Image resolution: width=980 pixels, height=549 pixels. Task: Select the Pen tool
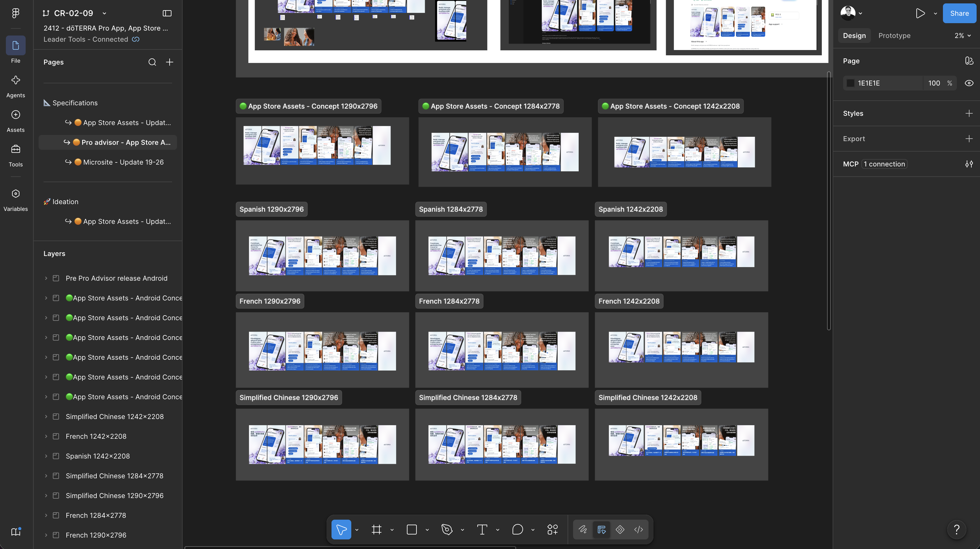[x=447, y=529]
